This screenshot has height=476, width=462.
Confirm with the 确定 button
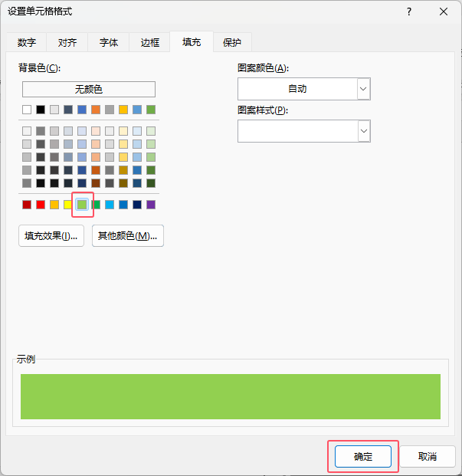pos(363,456)
